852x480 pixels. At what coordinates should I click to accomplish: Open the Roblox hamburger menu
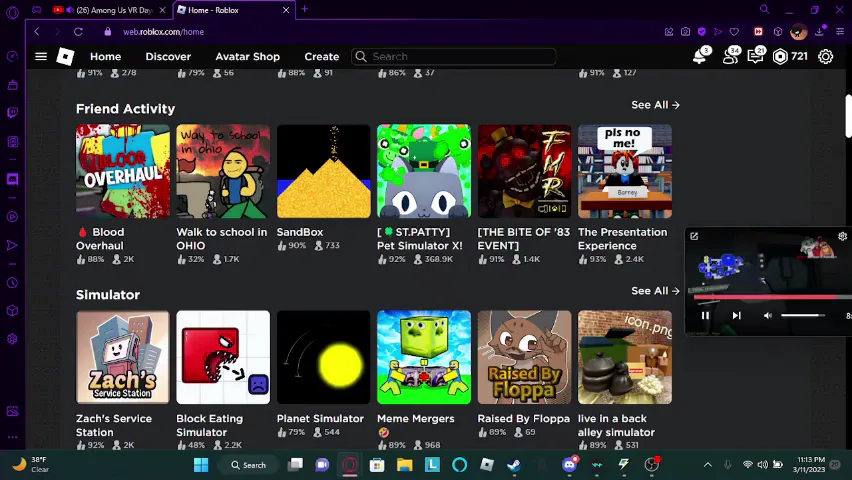[41, 57]
